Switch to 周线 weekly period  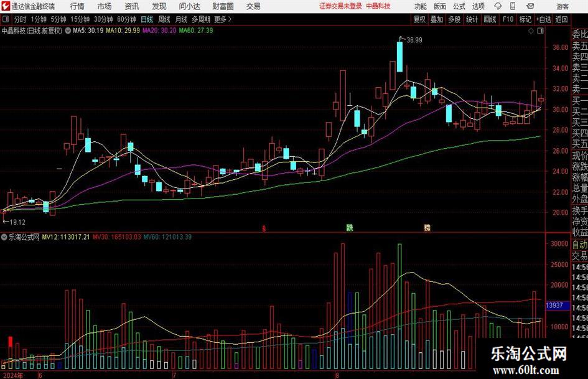pos(164,19)
